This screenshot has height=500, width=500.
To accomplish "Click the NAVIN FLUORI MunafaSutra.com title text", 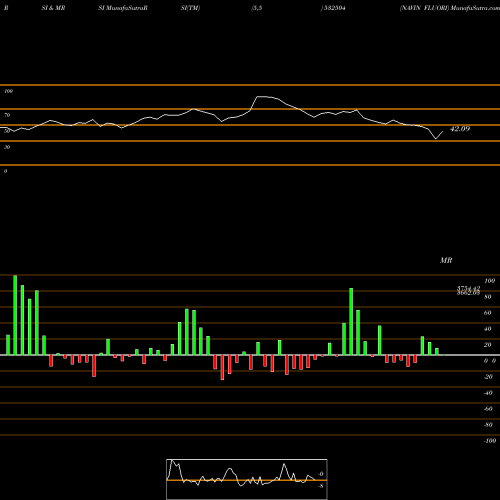I will 450,8.
